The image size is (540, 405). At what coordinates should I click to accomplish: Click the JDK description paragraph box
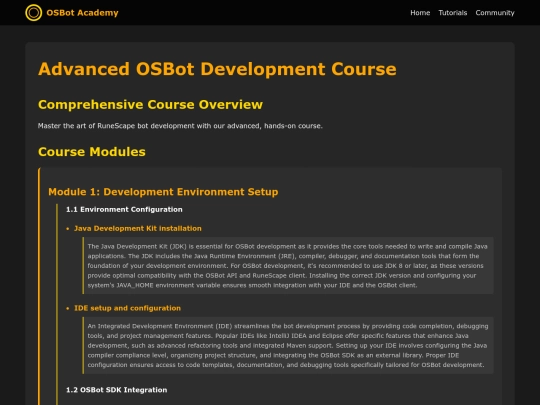click(288, 266)
